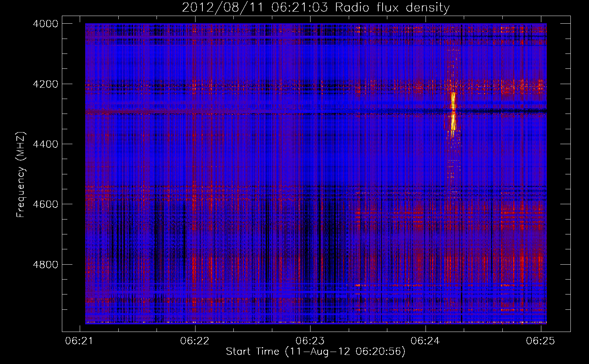Click the 4400 frequency tick label

tap(46, 144)
